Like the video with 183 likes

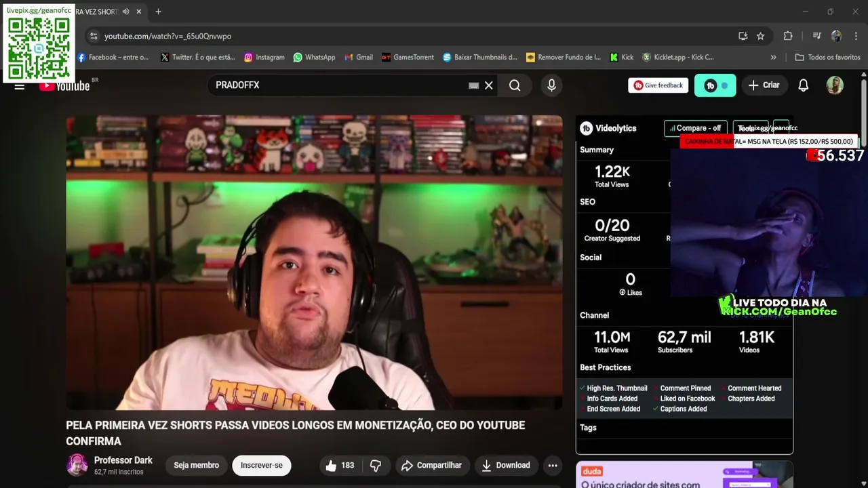(x=339, y=466)
